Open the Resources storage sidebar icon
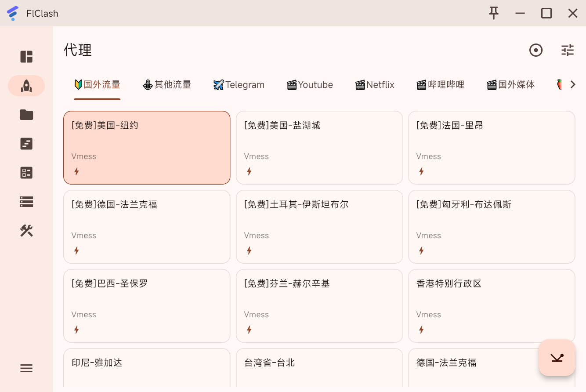This screenshot has width=586, height=392. point(26,202)
